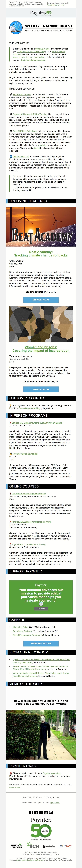
Task: Click the ADVERTISE footer menu link
Action: pos(27,797)
